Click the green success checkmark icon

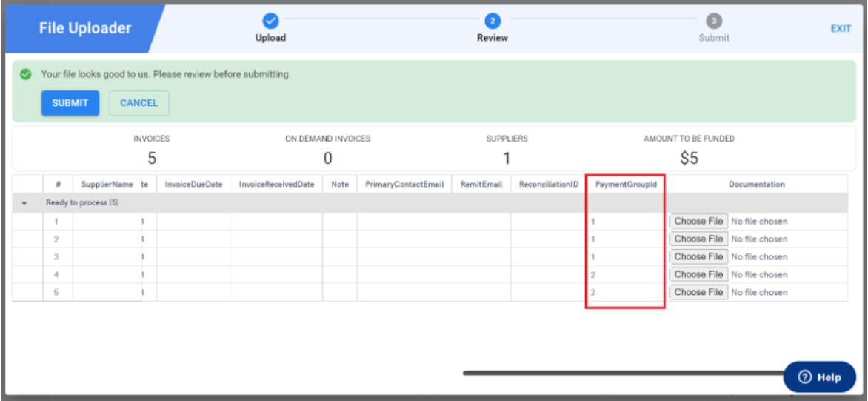[25, 74]
